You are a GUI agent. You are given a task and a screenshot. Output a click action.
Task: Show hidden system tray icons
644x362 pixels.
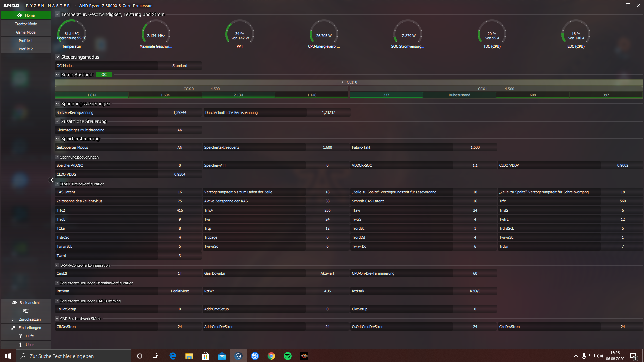tap(576, 356)
